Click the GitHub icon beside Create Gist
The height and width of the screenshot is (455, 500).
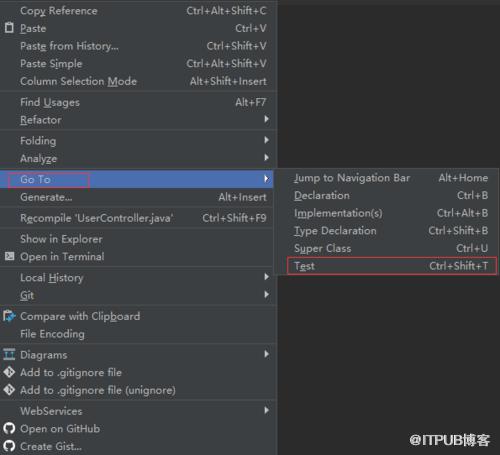coord(9,446)
